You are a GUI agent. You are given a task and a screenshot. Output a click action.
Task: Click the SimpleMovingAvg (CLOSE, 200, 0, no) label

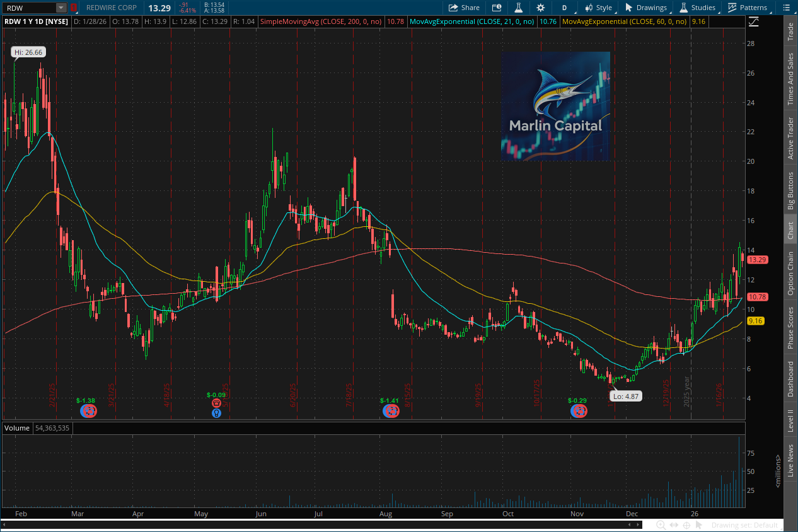322,21
